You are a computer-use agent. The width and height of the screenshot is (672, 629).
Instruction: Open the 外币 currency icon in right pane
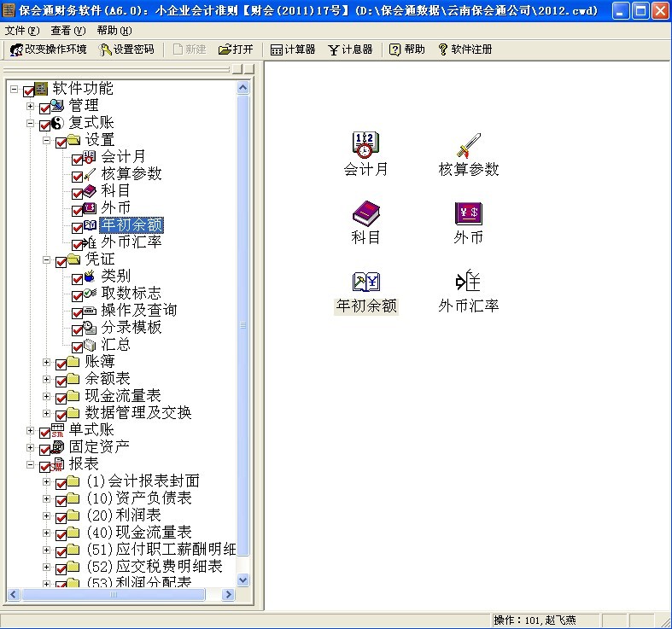tap(468, 213)
